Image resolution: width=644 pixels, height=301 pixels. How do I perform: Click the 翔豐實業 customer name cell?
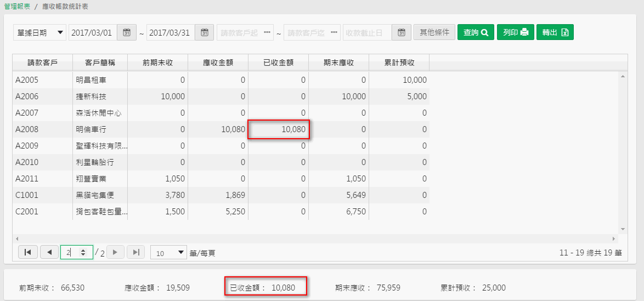[x=100, y=179]
